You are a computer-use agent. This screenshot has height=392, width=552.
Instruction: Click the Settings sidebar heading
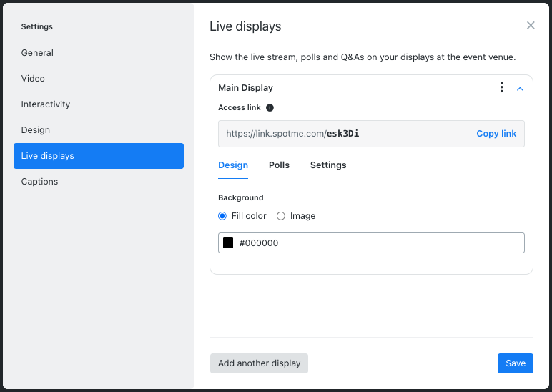[37, 26]
